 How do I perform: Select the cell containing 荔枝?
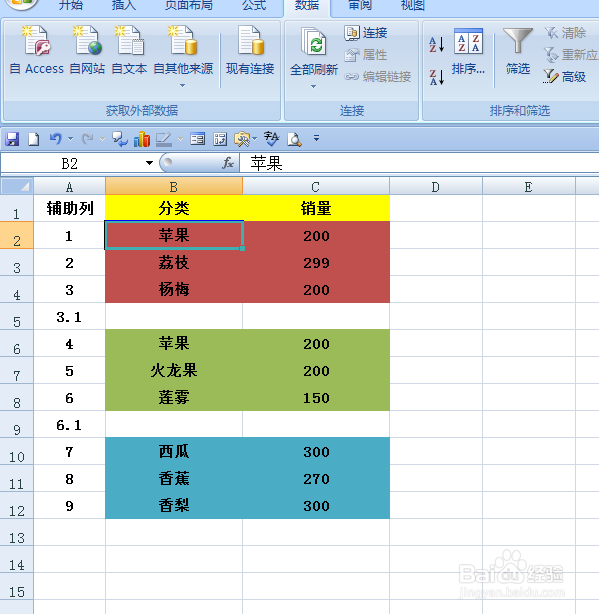pyautogui.click(x=174, y=262)
